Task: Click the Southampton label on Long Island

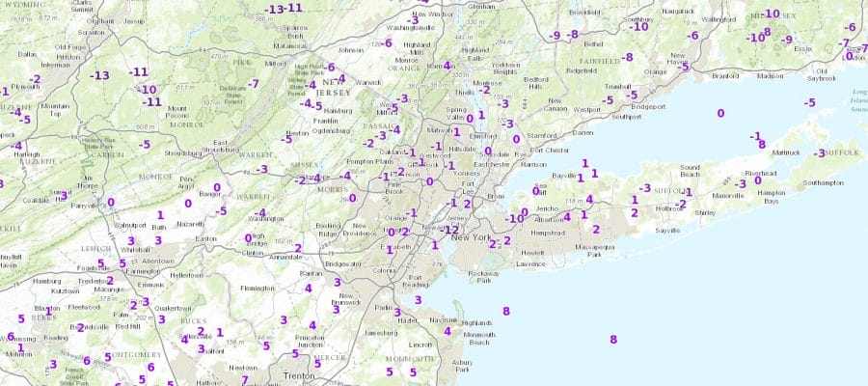Action: click(x=822, y=181)
